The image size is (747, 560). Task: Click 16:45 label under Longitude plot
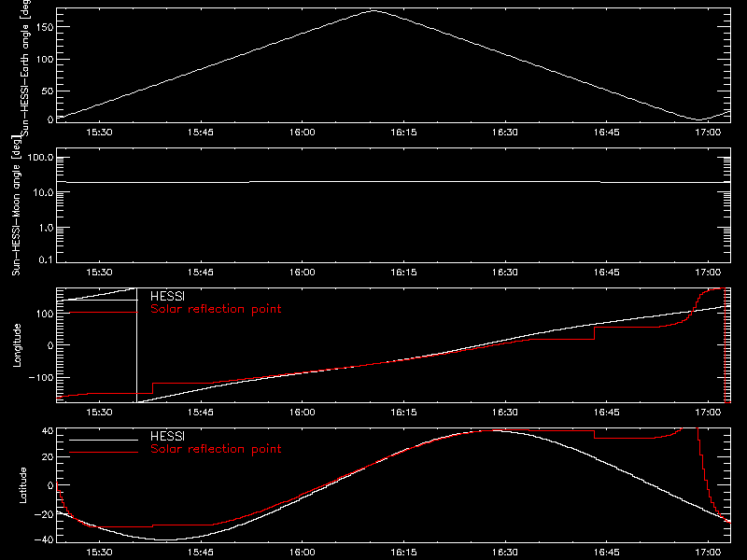(x=606, y=413)
